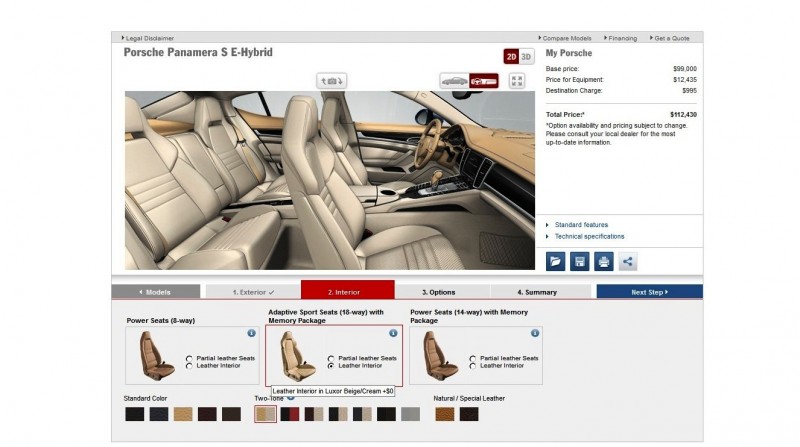The image size is (800, 447).
Task: Select the interior steering wheel view icon
Action: coord(484,81)
